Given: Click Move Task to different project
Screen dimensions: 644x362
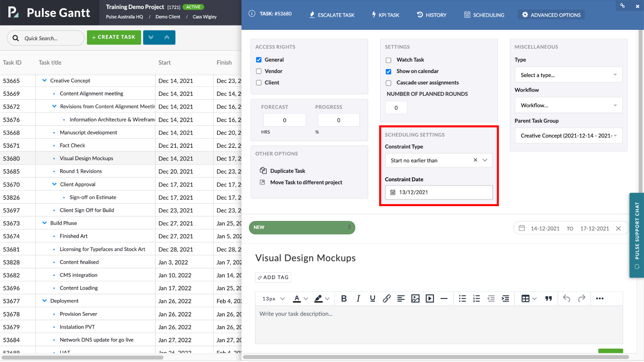Looking at the screenshot, I should [306, 182].
